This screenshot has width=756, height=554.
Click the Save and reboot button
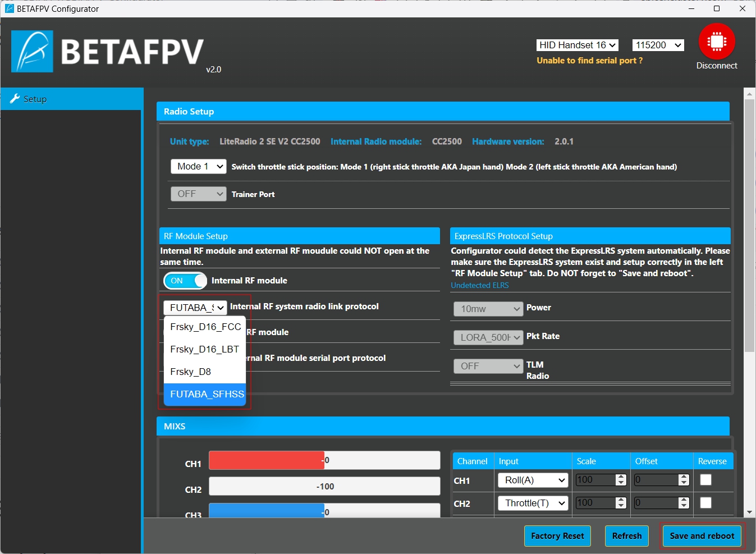pos(702,536)
